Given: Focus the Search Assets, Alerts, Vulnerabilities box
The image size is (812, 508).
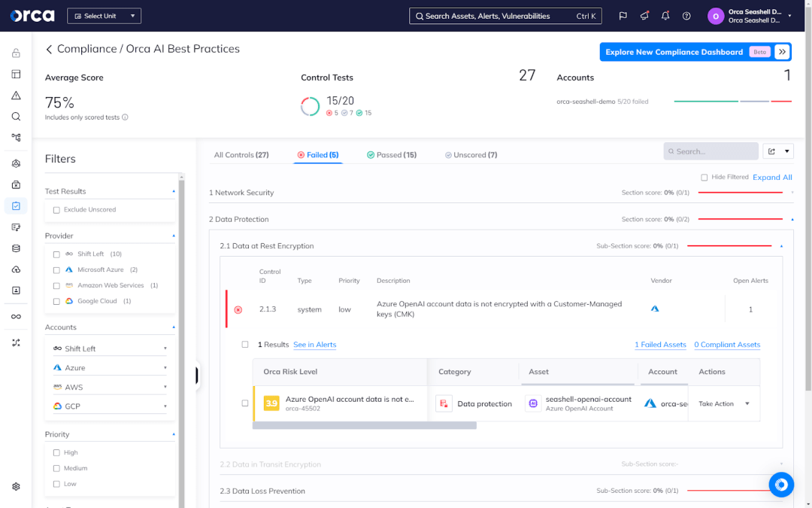Looking at the screenshot, I should click(505, 16).
